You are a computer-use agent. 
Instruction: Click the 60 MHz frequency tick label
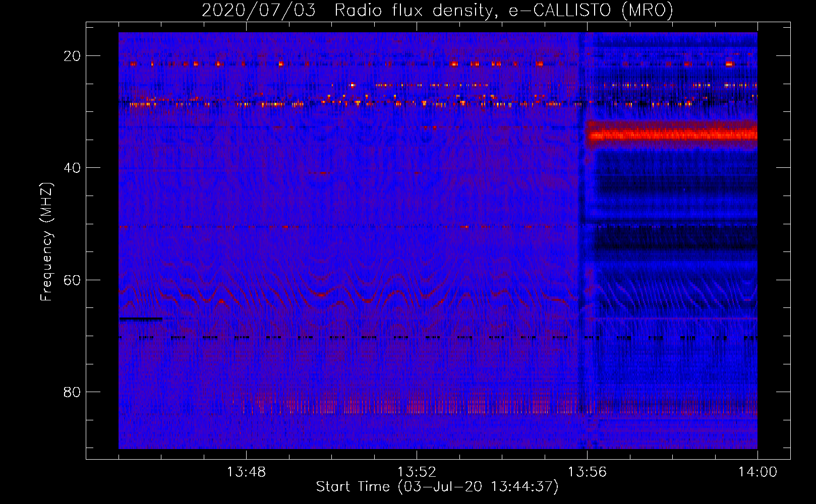pos(72,280)
